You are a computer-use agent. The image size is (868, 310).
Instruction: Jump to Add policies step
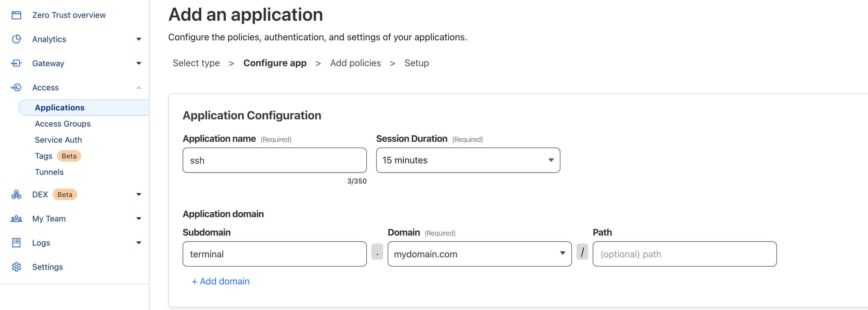pyautogui.click(x=355, y=63)
